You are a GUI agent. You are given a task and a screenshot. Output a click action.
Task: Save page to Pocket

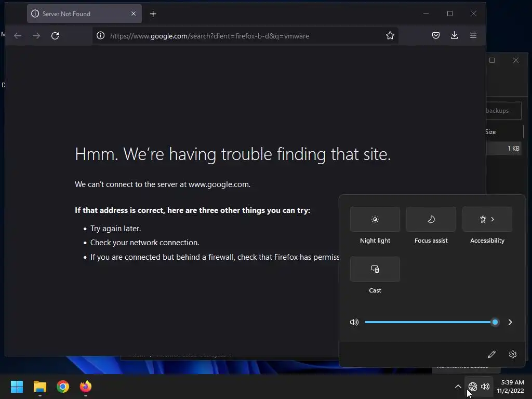[436, 35]
